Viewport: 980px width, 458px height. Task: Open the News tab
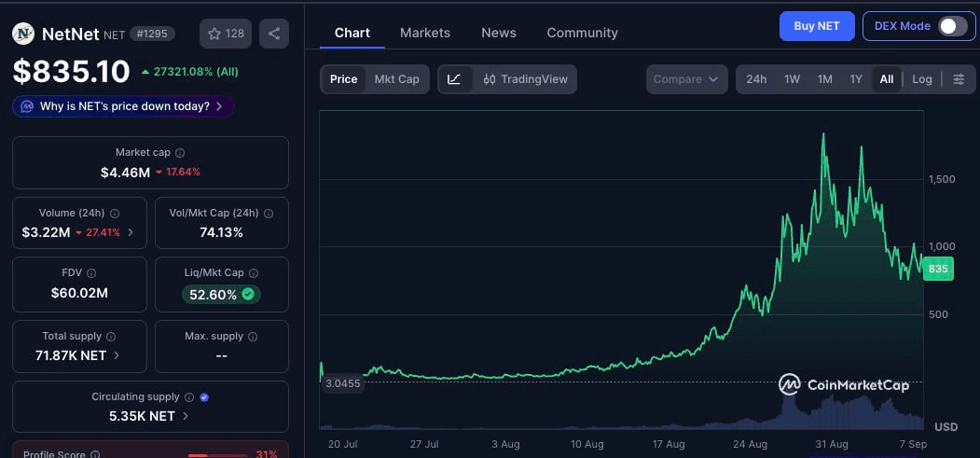pos(499,33)
